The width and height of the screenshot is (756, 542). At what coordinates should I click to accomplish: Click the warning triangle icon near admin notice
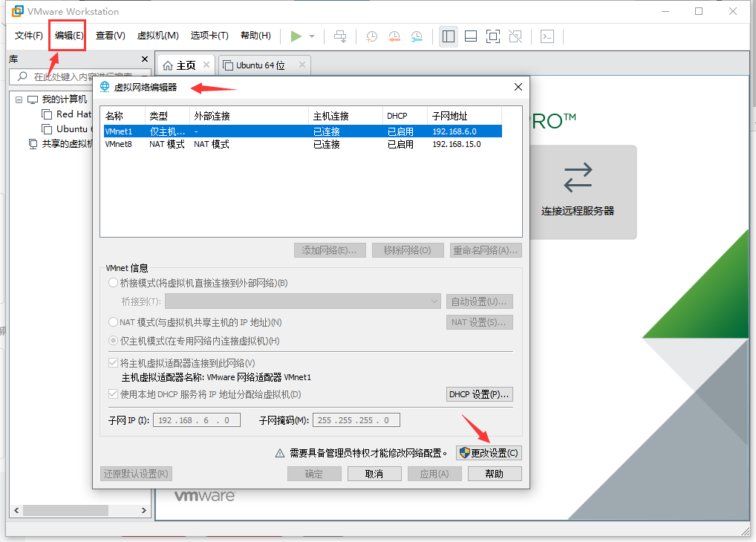280,453
